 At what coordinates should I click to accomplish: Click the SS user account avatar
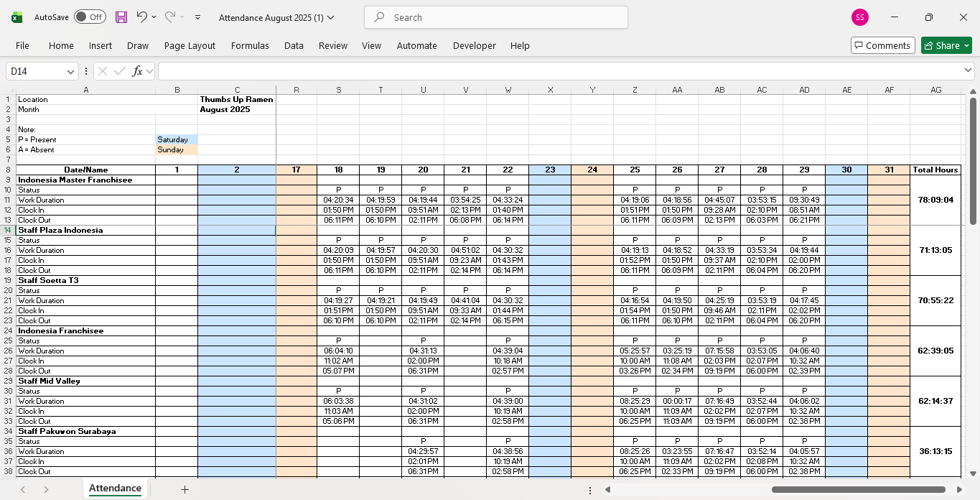(859, 17)
